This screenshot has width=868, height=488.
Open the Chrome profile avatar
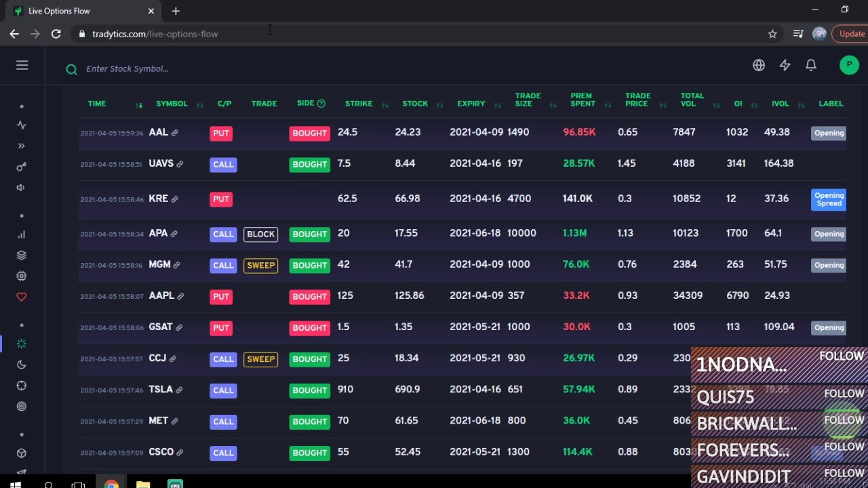click(819, 34)
